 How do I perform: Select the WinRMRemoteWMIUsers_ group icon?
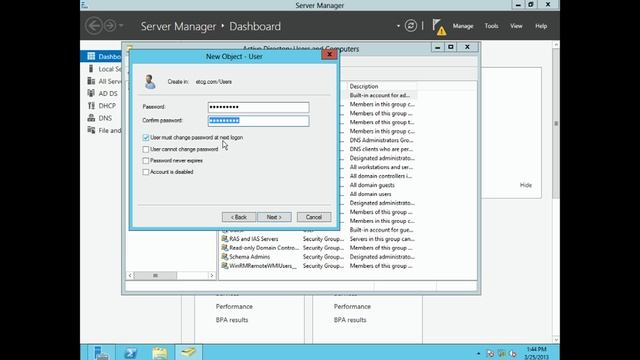pyautogui.click(x=224, y=265)
